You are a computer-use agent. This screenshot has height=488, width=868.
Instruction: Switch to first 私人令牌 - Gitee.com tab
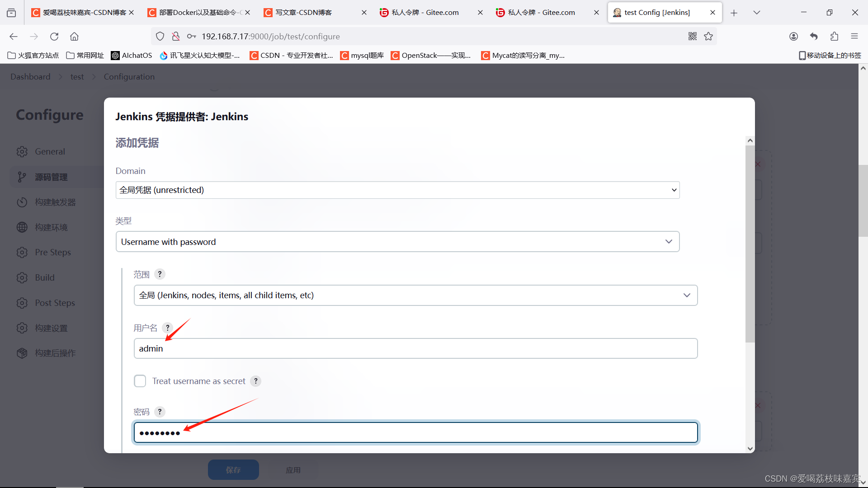coord(425,13)
